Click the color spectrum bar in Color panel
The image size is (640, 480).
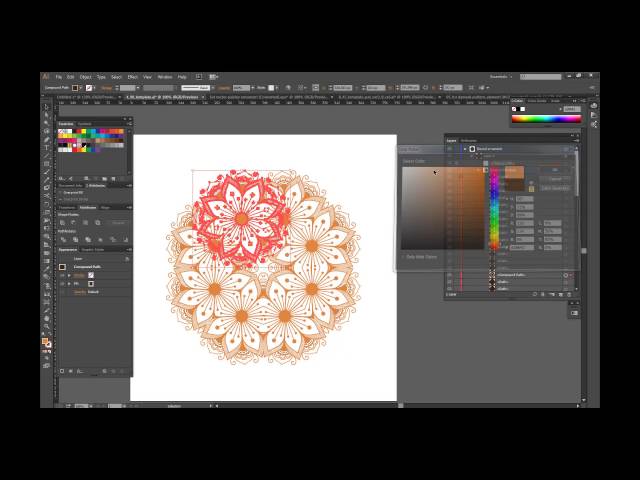546,119
